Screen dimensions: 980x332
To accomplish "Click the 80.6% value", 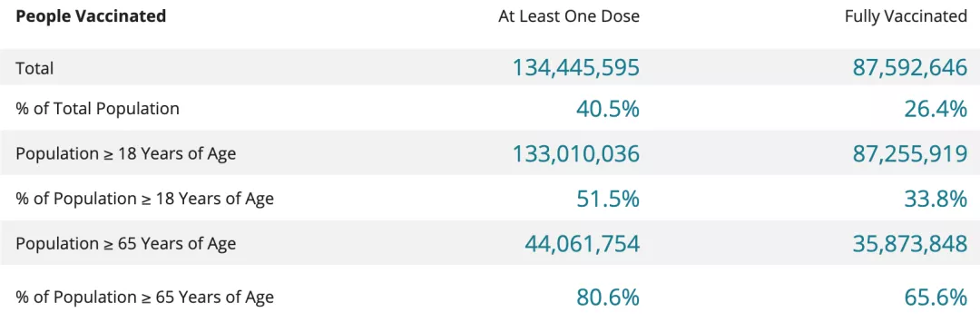I will 607,297.
